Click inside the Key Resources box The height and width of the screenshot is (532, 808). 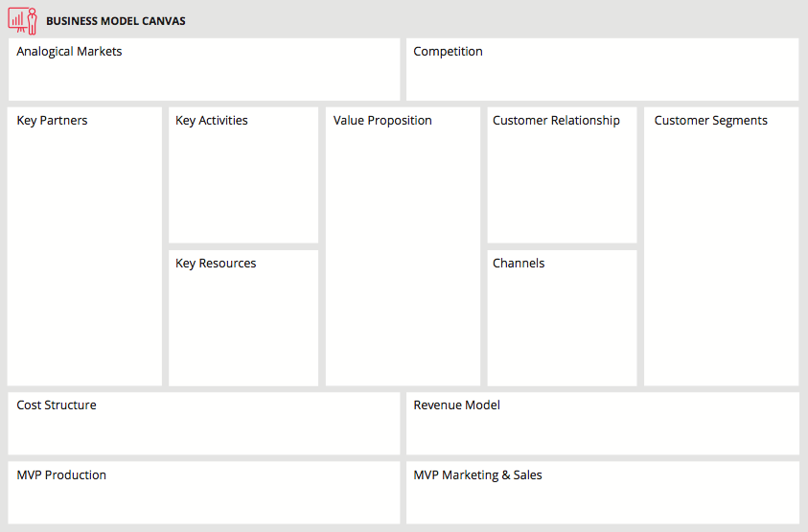pyautogui.click(x=243, y=318)
